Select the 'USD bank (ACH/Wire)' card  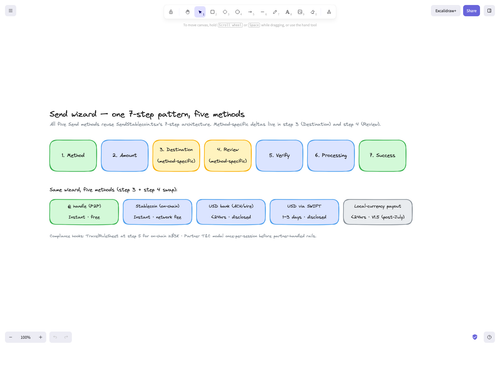[231, 212]
